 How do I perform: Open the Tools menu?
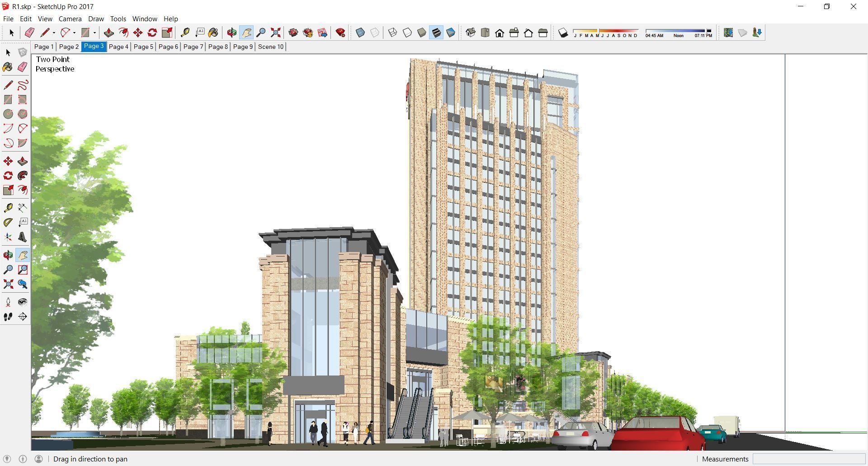pos(118,19)
